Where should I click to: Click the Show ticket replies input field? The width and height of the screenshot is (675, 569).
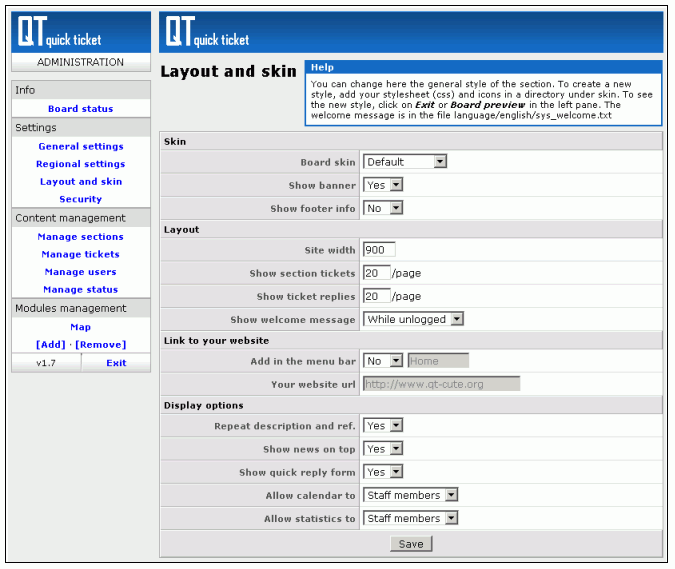point(376,296)
